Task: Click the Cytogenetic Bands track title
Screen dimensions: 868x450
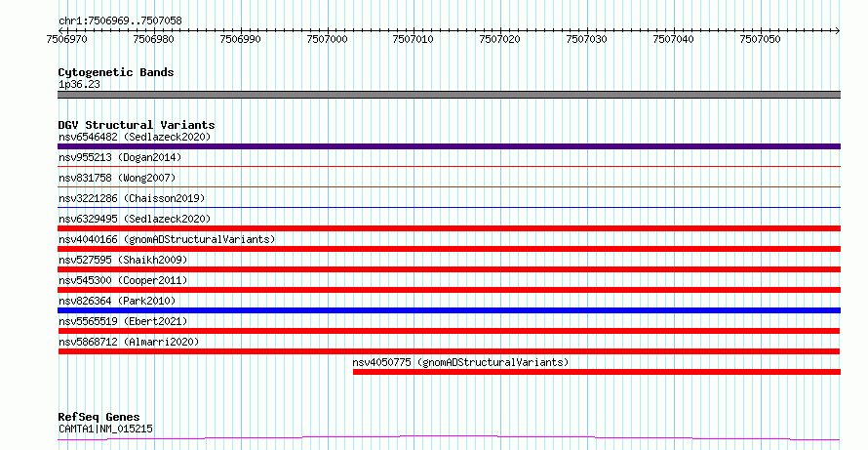Action: click(x=116, y=72)
